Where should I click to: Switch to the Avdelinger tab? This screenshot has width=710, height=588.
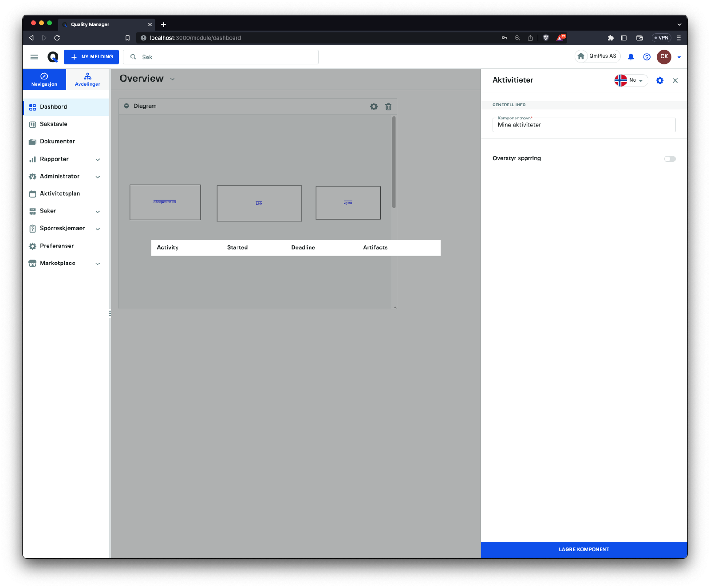(x=87, y=79)
